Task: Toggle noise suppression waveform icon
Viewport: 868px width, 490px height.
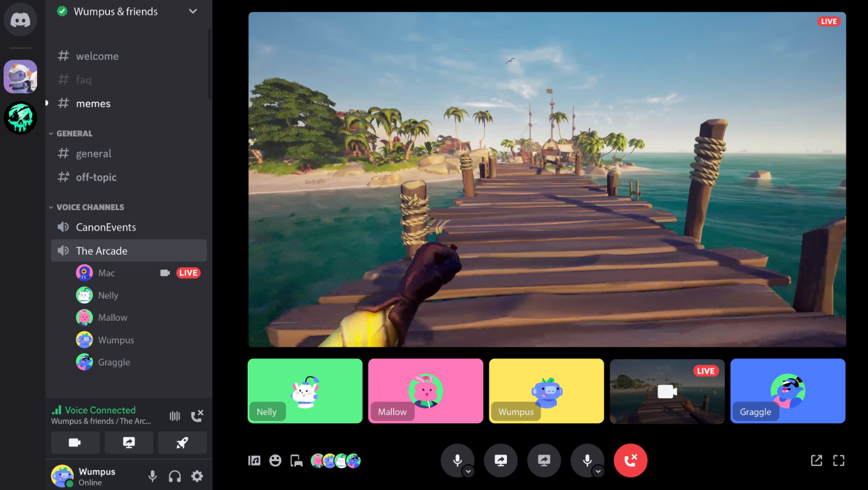Action: pyautogui.click(x=175, y=416)
